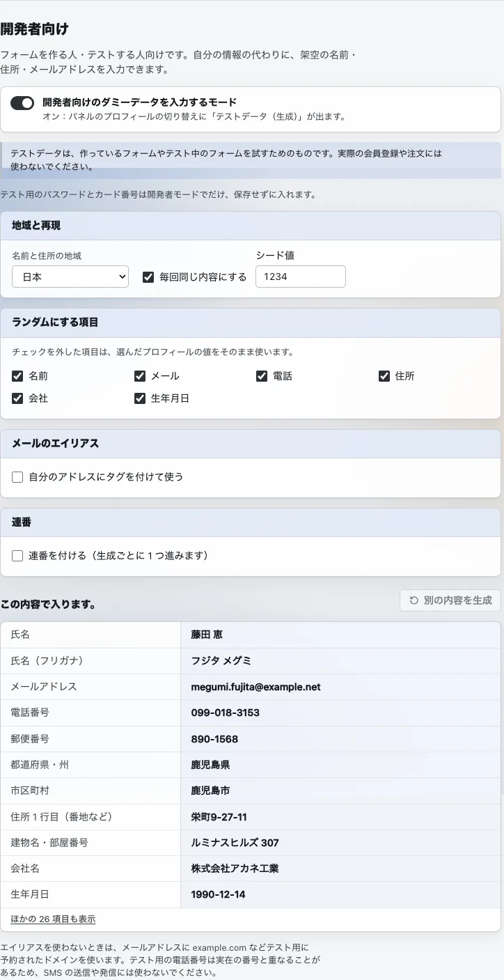The height and width of the screenshot is (980, 504).
Task: Click the 電話番号 row label
Action: tap(30, 713)
